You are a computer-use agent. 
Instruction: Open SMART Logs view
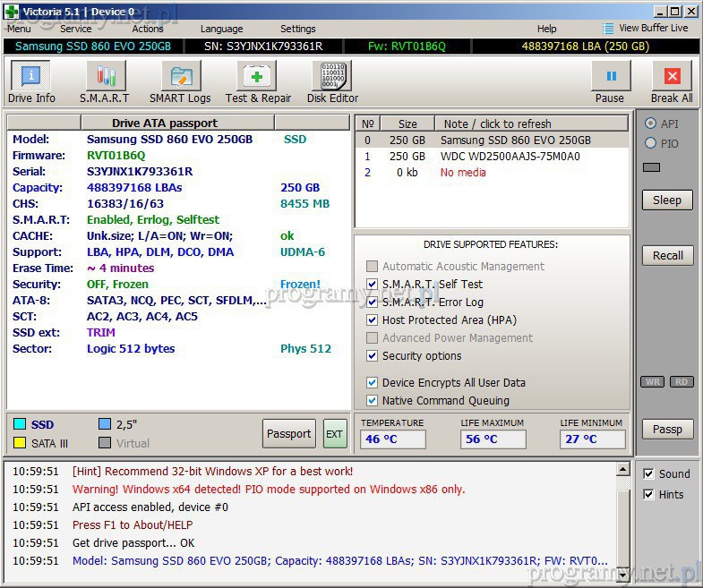click(180, 81)
